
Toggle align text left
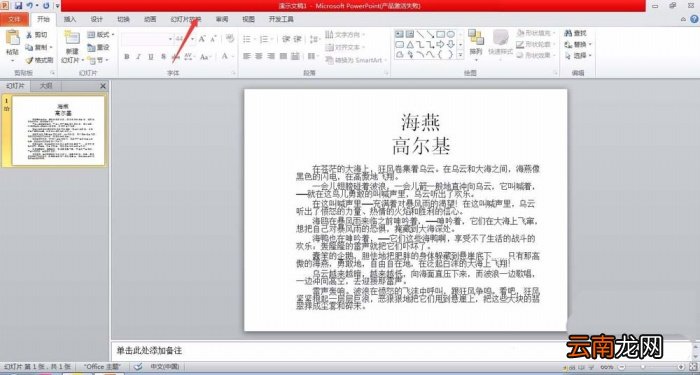[246, 57]
